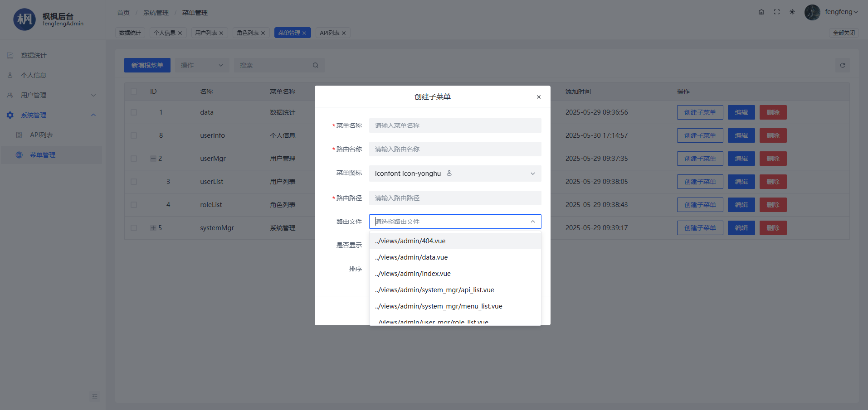Close the 用户列表 tab with its X
This screenshot has width=868, height=410.
click(221, 33)
